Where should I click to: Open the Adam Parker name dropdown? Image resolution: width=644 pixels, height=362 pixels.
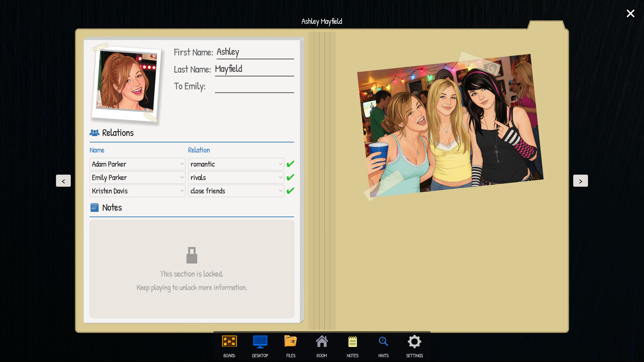(137, 164)
